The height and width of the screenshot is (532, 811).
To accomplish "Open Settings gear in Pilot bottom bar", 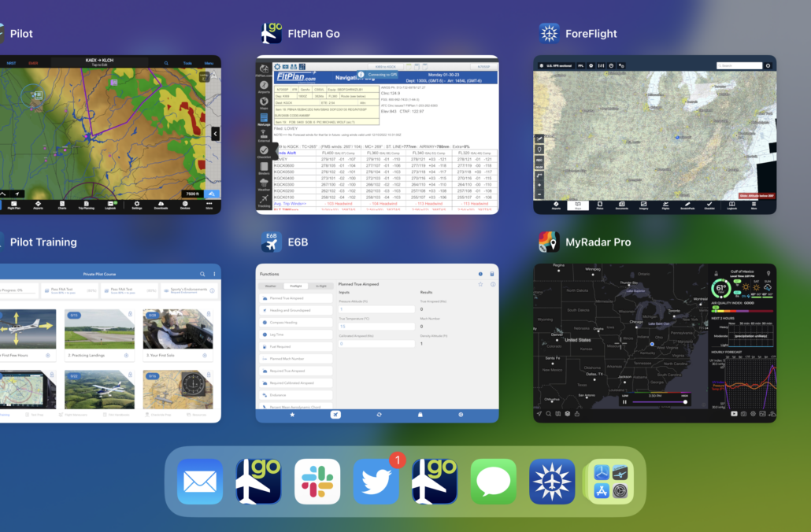I will pyautogui.click(x=136, y=205).
